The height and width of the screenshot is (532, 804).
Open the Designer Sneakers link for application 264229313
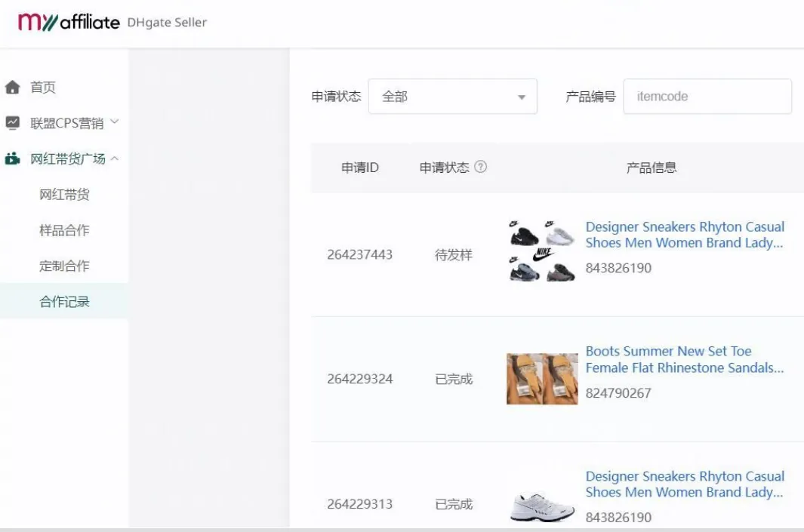coord(685,484)
